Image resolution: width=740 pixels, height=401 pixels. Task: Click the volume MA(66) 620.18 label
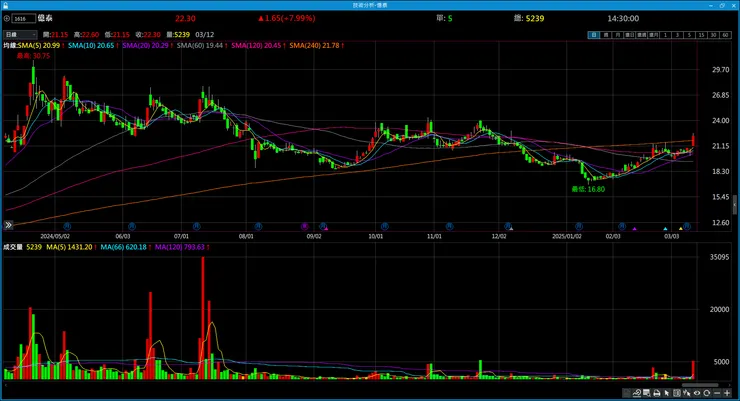(125, 247)
